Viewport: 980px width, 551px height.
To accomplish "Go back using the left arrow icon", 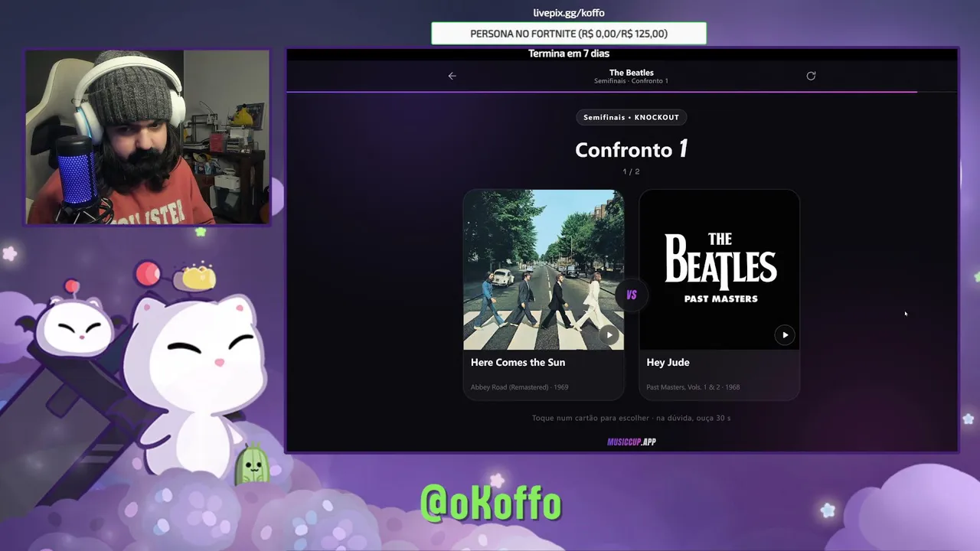I will (452, 76).
